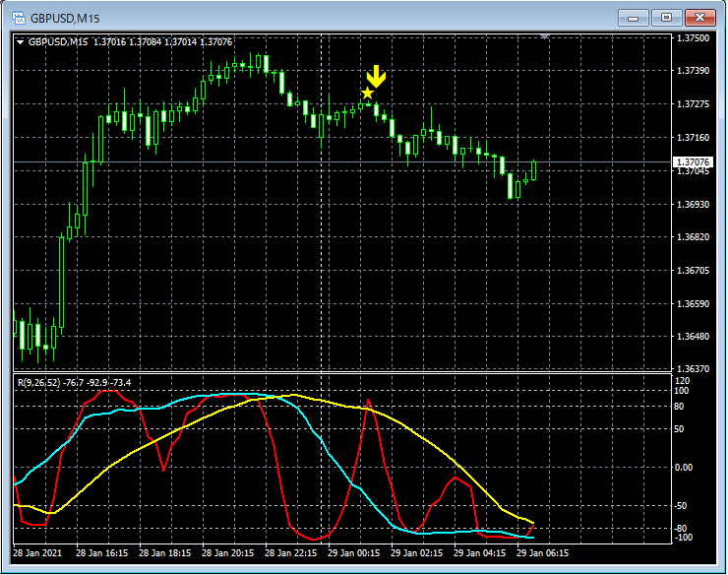
Task: Minimize the GBPUSD,M15 chart window
Action: coord(635,17)
